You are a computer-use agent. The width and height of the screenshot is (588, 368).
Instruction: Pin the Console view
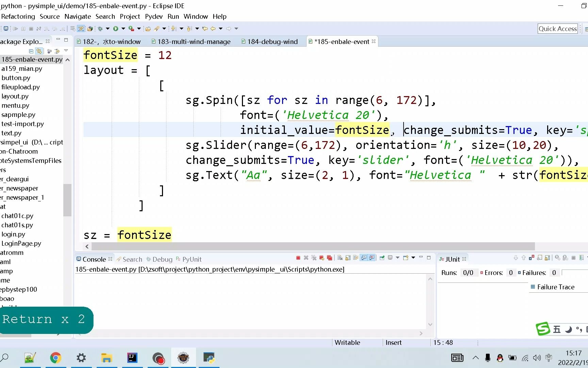click(x=382, y=258)
